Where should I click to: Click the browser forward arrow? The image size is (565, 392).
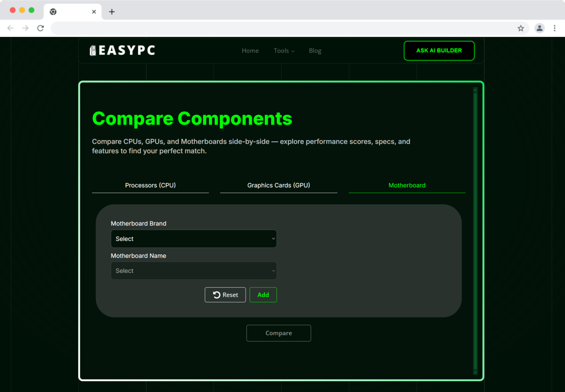[x=25, y=28]
